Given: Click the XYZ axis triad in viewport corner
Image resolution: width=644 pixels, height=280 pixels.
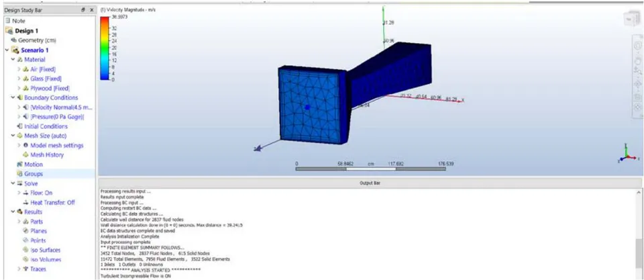Looking at the screenshot, I should tap(628, 154).
